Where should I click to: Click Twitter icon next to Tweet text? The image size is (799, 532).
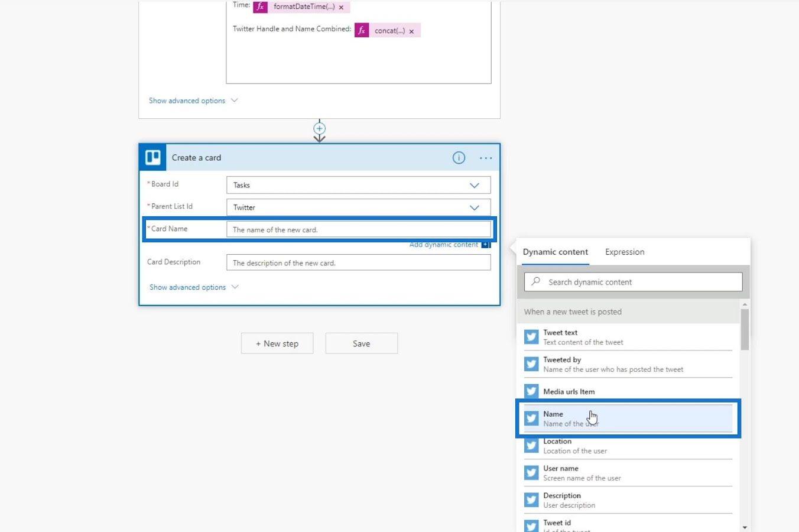tap(531, 337)
